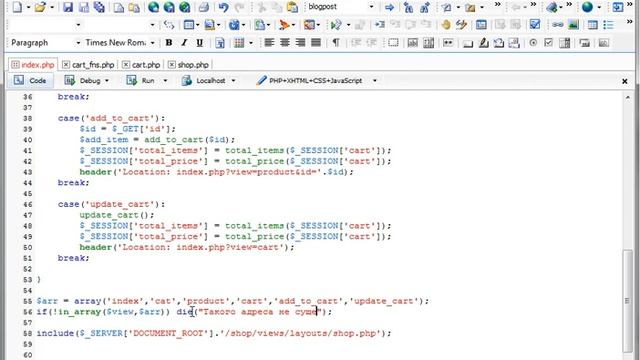Expand the Debug dropdown arrow
The height and width of the screenshot is (360, 640).
coord(107,81)
